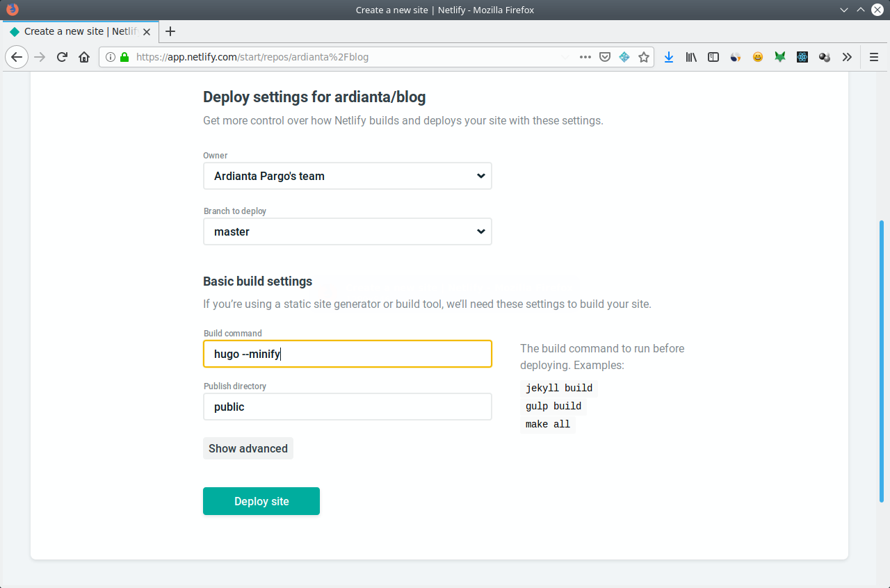Show more toolbar extensions overflow chevron
890x588 pixels.
point(847,57)
